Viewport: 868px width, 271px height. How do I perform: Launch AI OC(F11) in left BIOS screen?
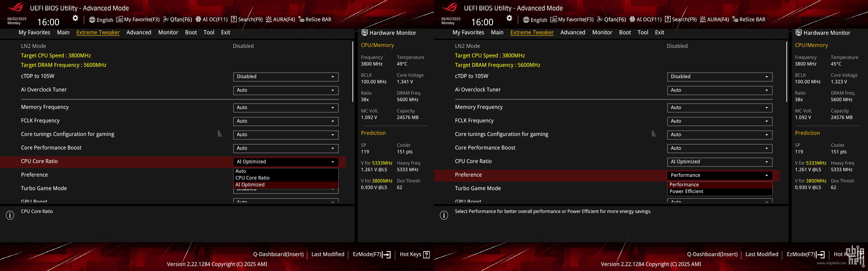pos(212,19)
